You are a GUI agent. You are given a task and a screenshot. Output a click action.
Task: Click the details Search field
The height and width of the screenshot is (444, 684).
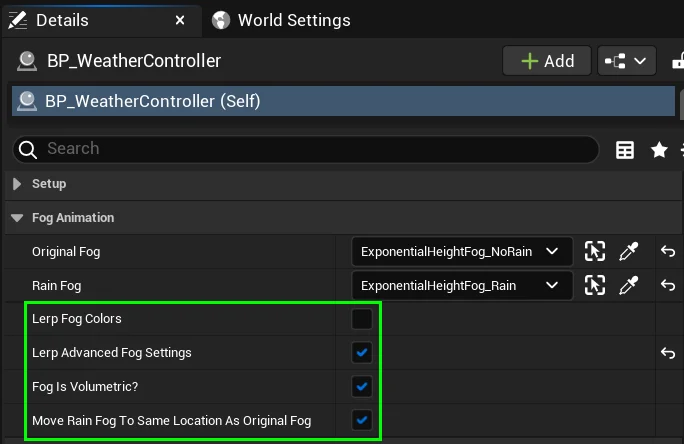(x=305, y=149)
